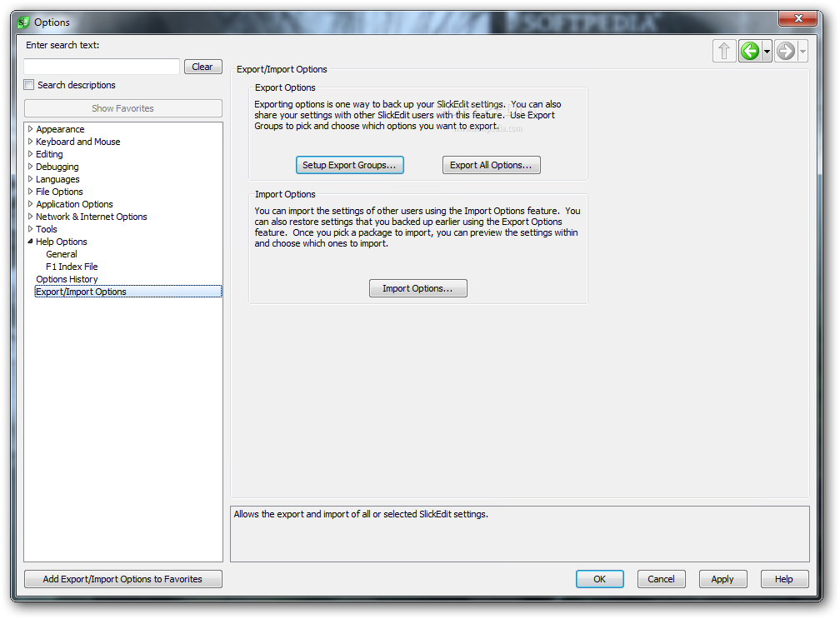
Task: Confirm with the OK button
Action: [x=599, y=579]
